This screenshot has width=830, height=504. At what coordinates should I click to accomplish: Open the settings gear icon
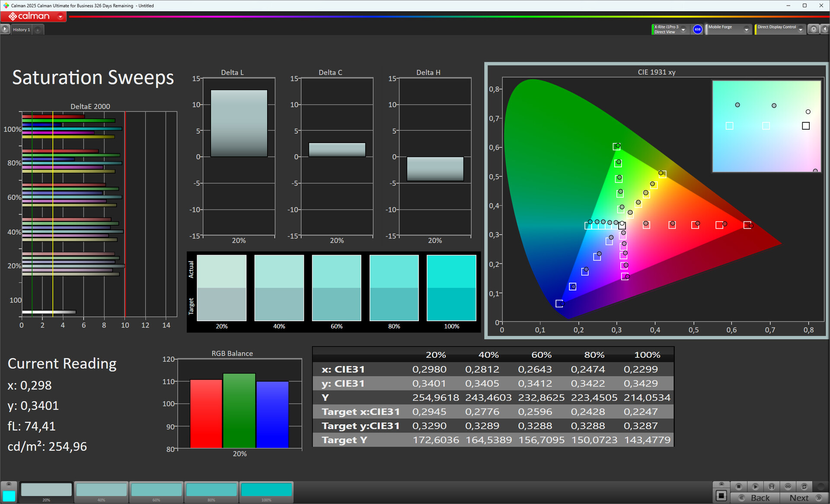(814, 29)
